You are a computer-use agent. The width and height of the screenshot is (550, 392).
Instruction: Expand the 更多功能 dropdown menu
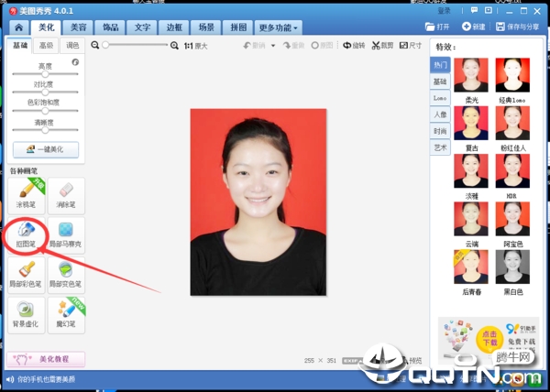pos(280,27)
